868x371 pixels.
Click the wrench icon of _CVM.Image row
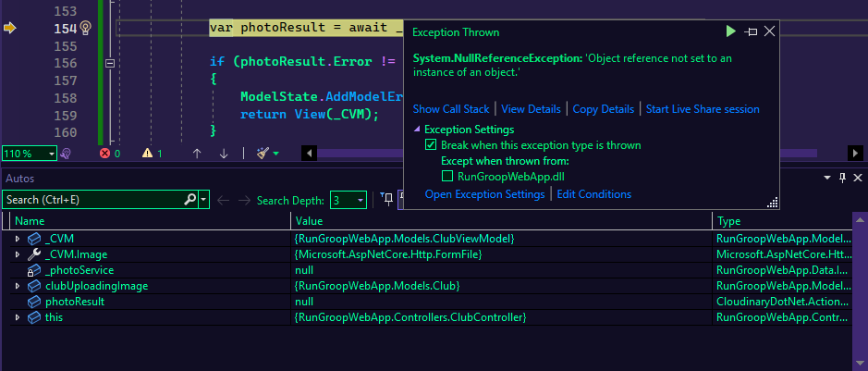[34, 254]
